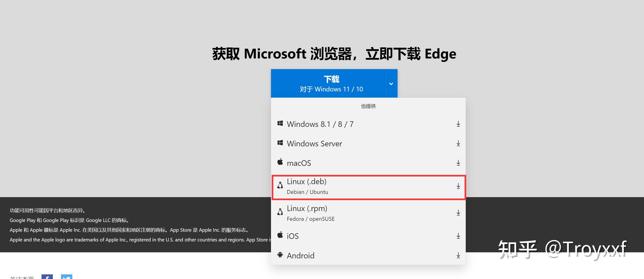Select the Windows Server download option

[x=315, y=143]
